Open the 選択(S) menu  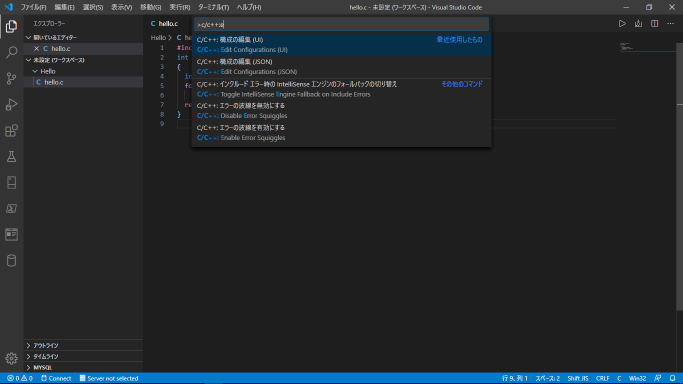(x=93, y=7)
